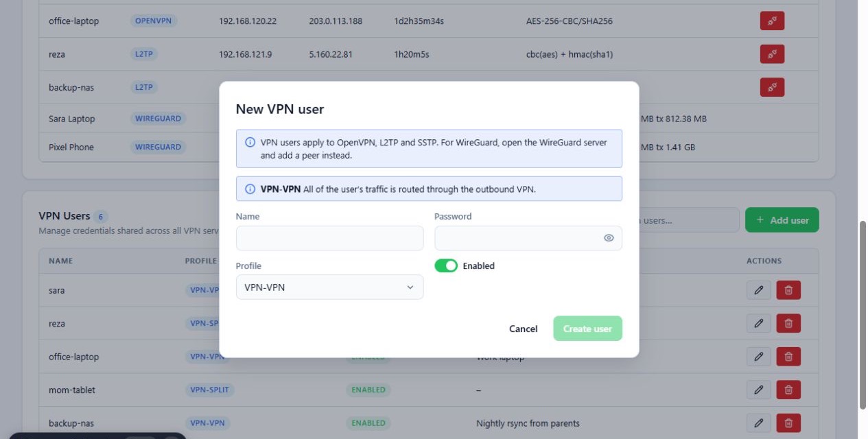This screenshot has width=868, height=439.
Task: Disconnect the backup-nas L2TP session
Action: (772, 87)
